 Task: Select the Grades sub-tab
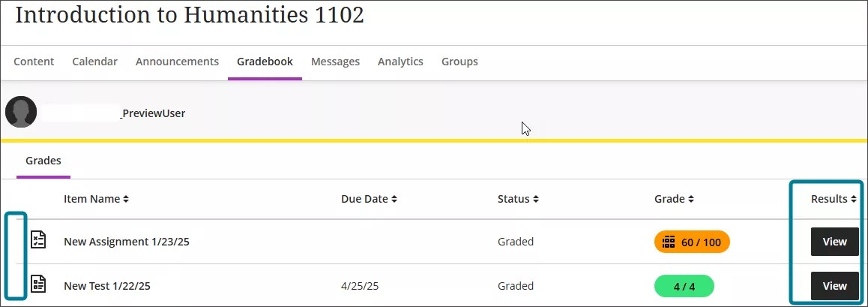(43, 161)
